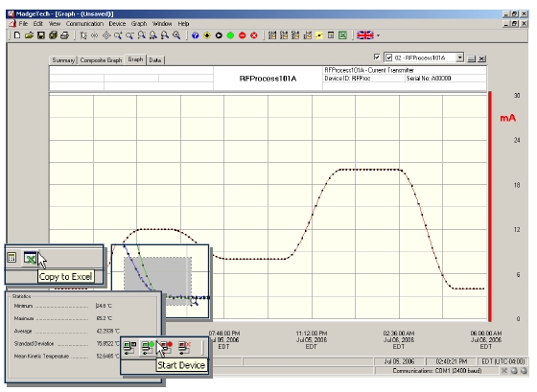The height and width of the screenshot is (392, 537).
Task: Click the minimize button beside device dropdown
Action: 472,58
